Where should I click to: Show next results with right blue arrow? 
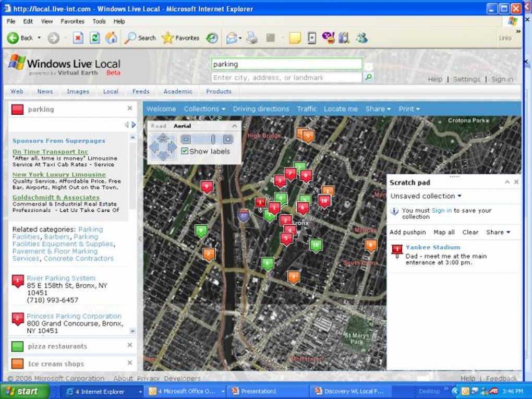click(134, 125)
